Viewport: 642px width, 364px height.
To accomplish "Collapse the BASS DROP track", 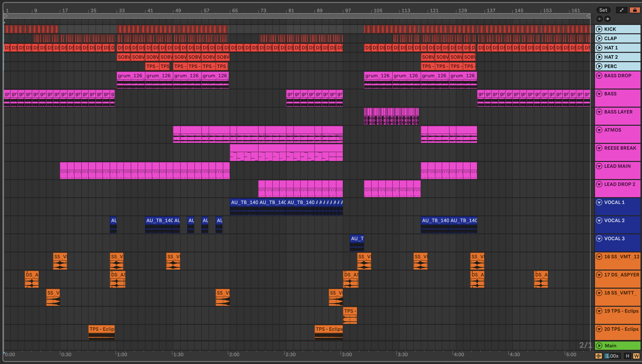I will click(x=599, y=76).
